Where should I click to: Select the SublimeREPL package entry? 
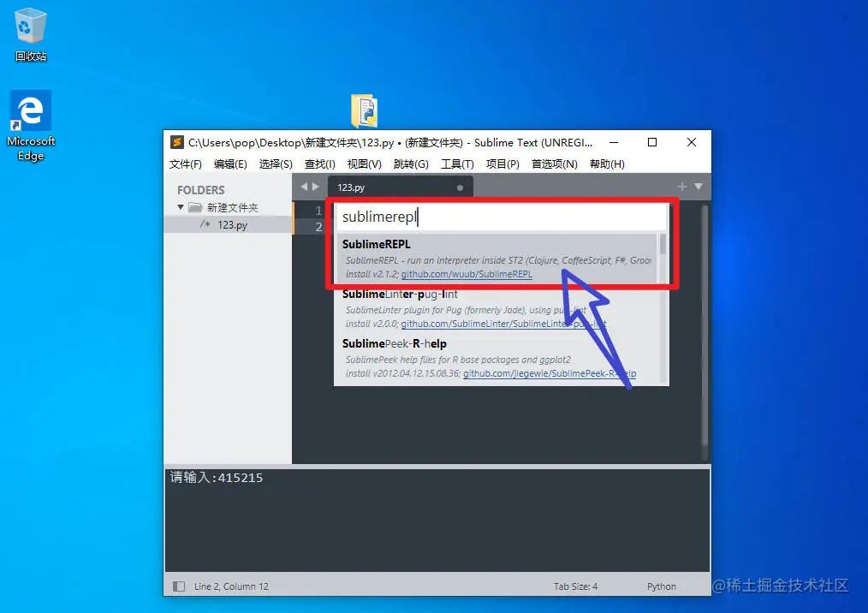point(496,259)
